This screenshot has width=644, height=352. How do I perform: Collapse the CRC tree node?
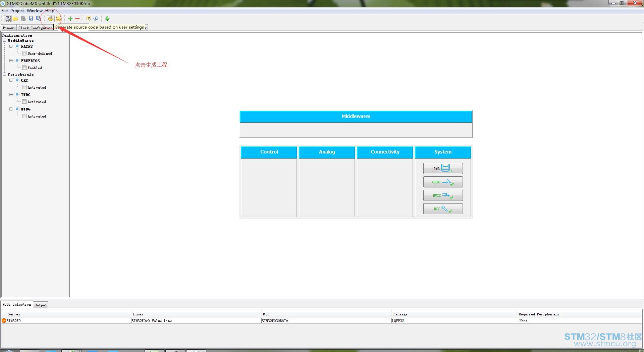[x=11, y=80]
